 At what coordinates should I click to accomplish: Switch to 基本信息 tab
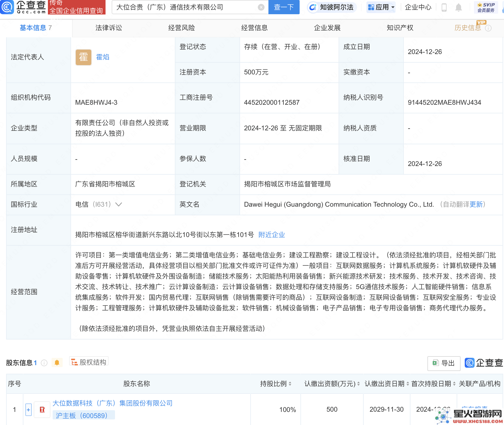tap(36, 28)
